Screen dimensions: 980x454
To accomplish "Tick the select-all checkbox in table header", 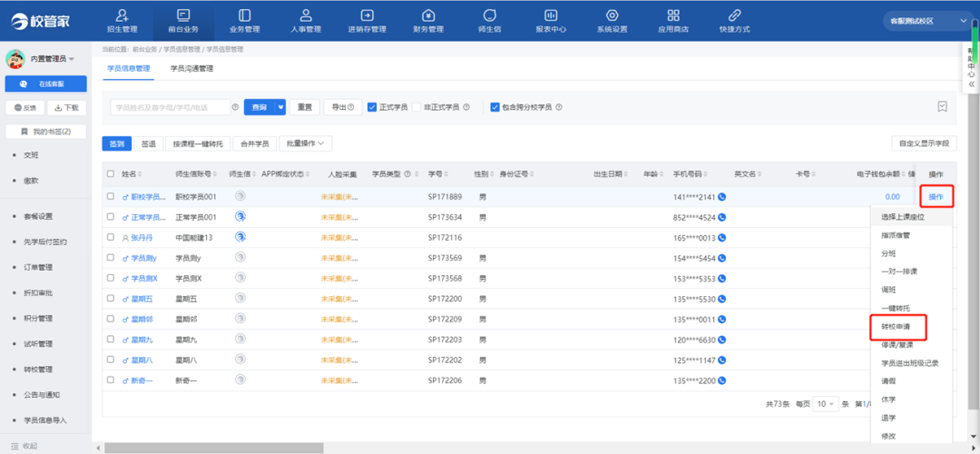I will click(x=111, y=173).
